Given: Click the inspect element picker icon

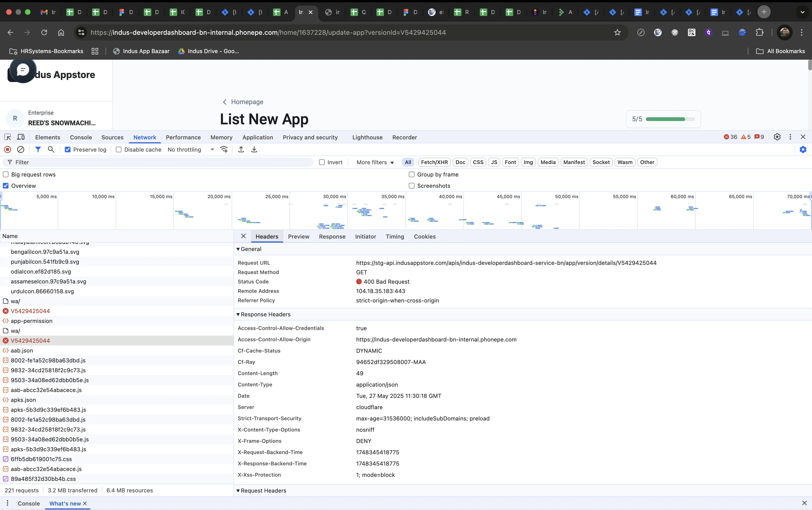Looking at the screenshot, I should (x=8, y=137).
